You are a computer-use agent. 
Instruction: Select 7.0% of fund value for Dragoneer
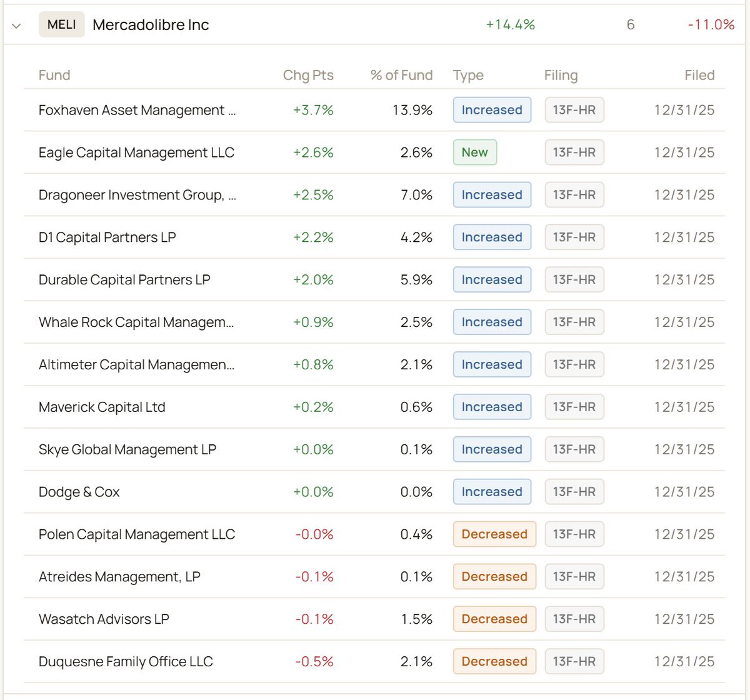(416, 195)
